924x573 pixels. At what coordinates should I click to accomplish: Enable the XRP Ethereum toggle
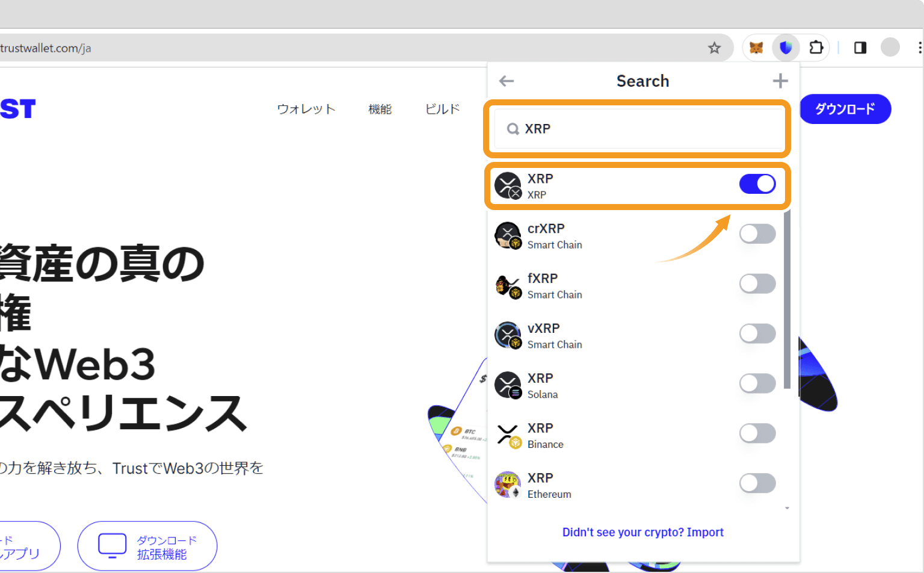(757, 483)
